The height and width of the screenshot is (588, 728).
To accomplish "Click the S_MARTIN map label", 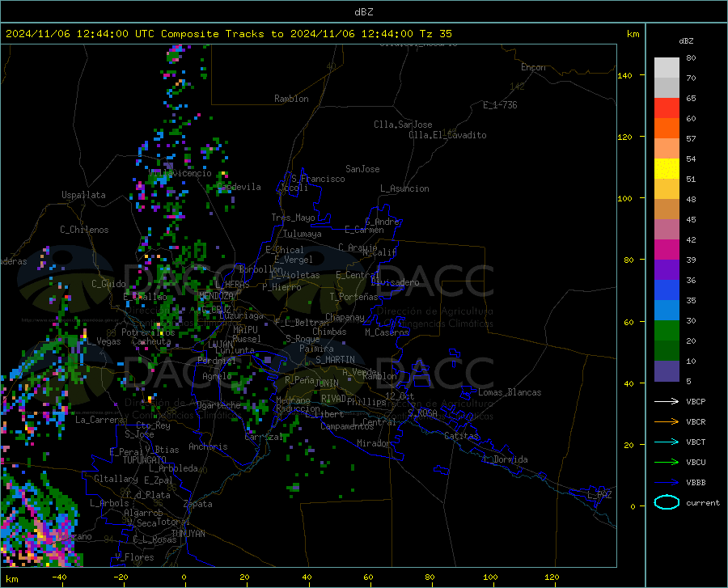I will click(x=335, y=360).
